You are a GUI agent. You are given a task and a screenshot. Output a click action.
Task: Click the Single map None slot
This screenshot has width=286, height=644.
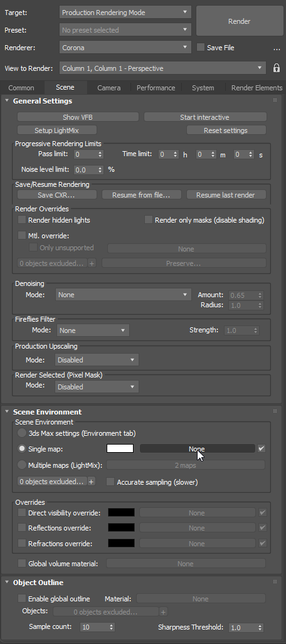click(197, 448)
